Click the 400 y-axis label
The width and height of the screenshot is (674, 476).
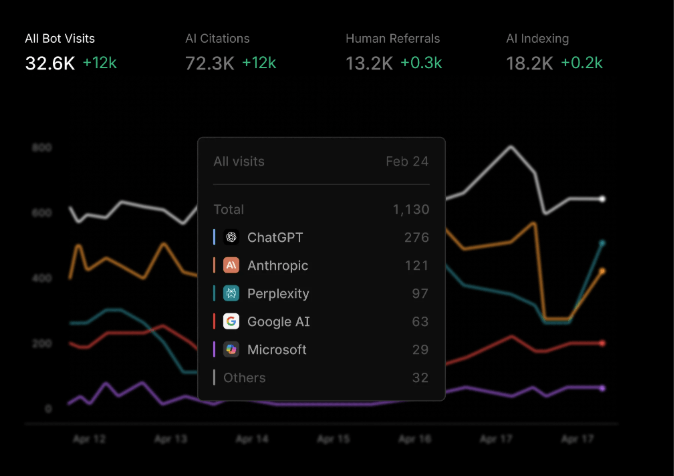tap(42, 278)
